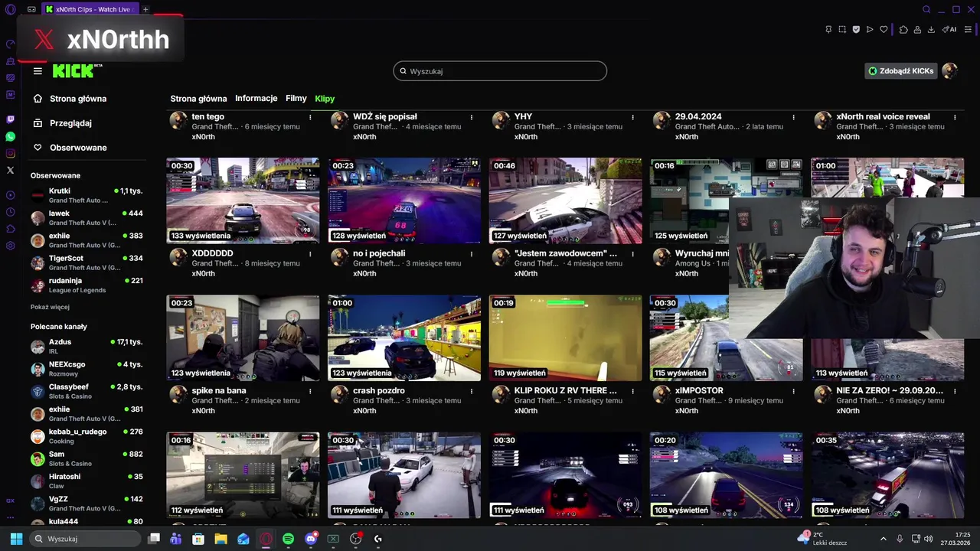Bookmark the page with the heart icon
The height and width of the screenshot is (551, 980).
(884, 30)
